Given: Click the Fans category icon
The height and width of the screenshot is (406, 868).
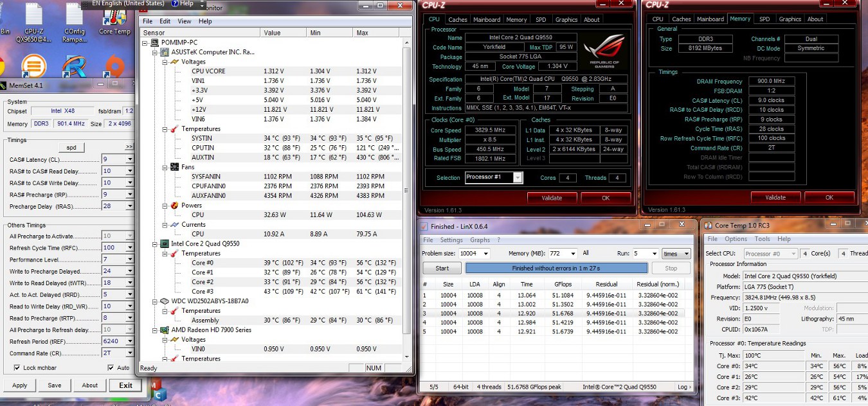Looking at the screenshot, I should [x=174, y=167].
